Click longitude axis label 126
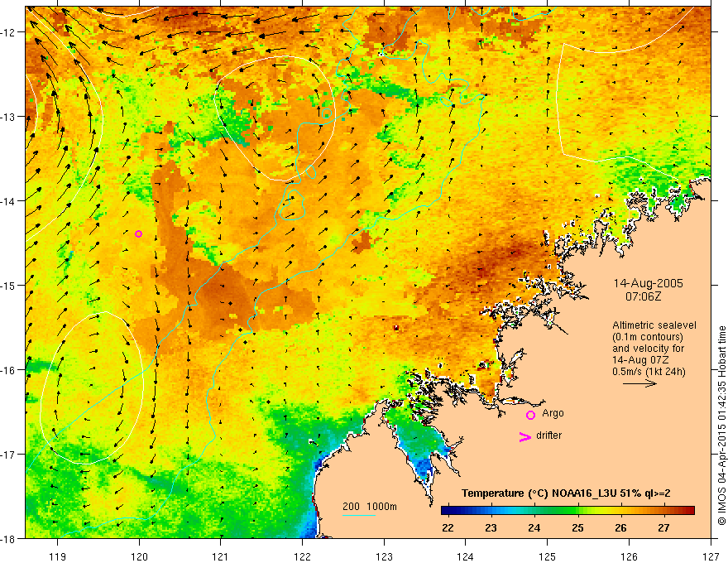Screen dimensions: 728x563 pyautogui.click(x=629, y=556)
